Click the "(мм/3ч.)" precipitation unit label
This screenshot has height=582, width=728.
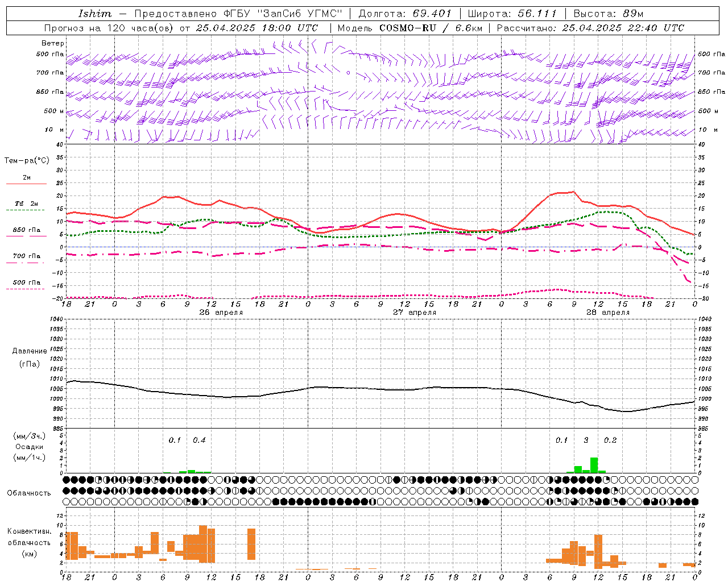pos(29,436)
